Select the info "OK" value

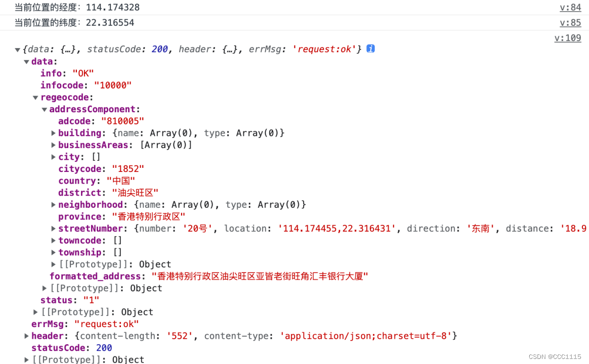click(x=83, y=73)
